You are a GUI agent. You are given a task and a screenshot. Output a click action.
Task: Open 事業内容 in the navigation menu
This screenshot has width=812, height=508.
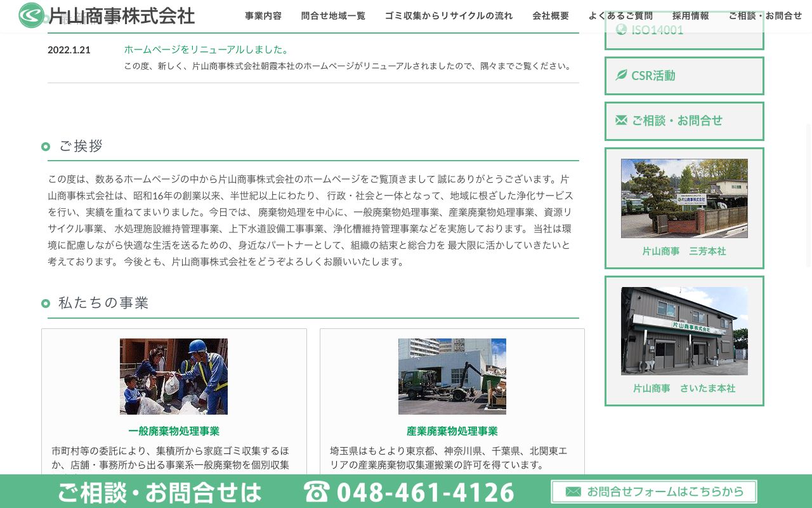click(x=263, y=16)
